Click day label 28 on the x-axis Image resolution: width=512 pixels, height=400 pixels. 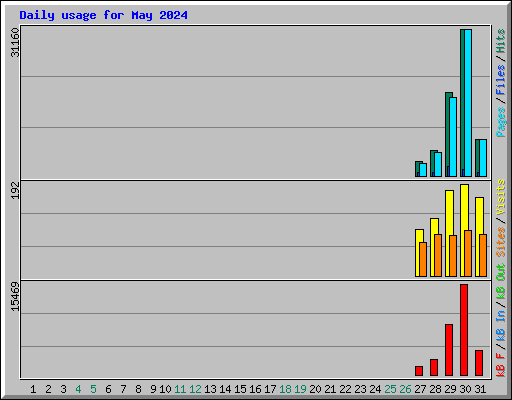(435, 389)
